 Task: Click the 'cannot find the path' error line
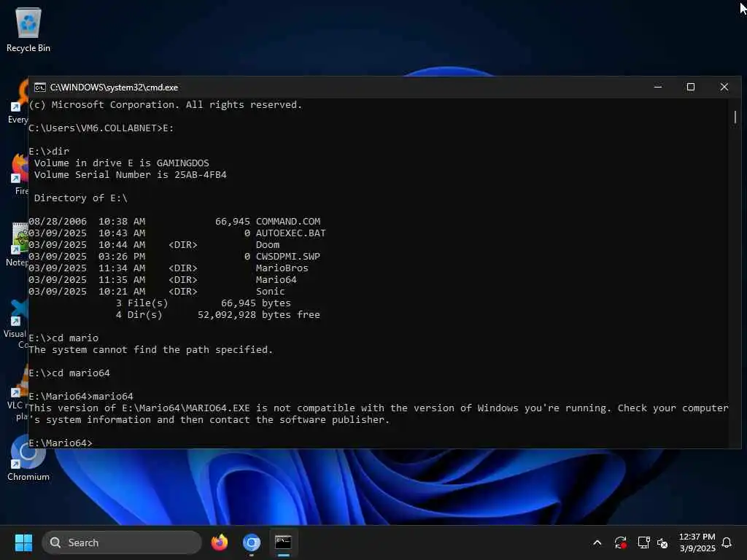(150, 350)
